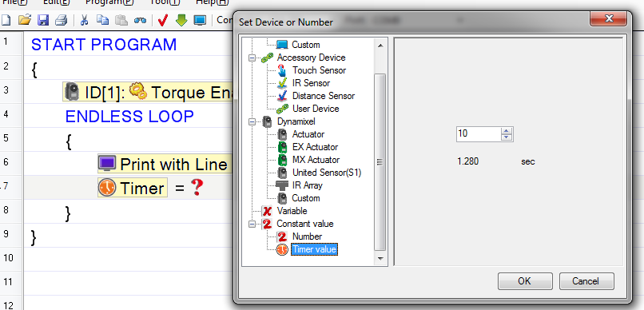Print the program with the printer icon

(62, 20)
